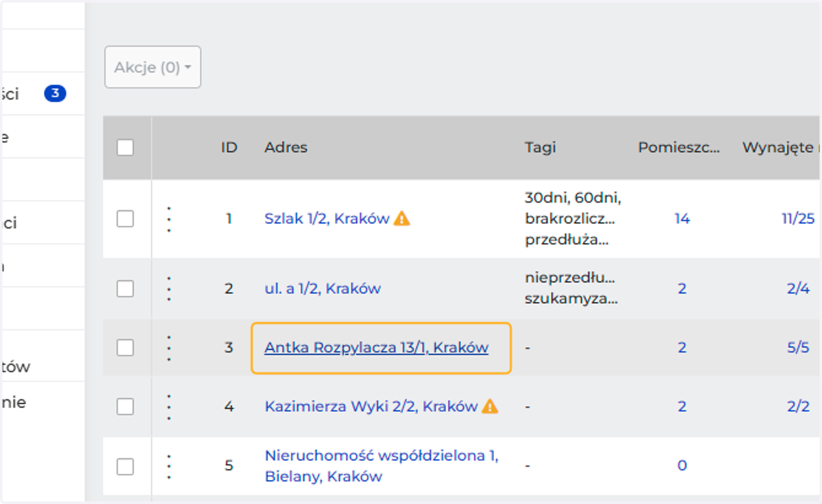The width and height of the screenshot is (822, 504).
Task: Select checkbox for ul. a 1/2 row
Action: tap(125, 288)
